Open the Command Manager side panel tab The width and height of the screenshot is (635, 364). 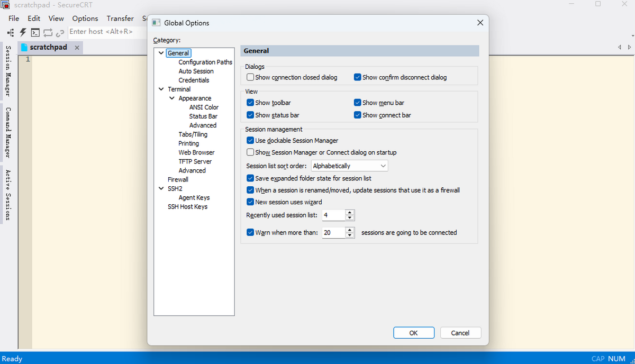click(8, 133)
